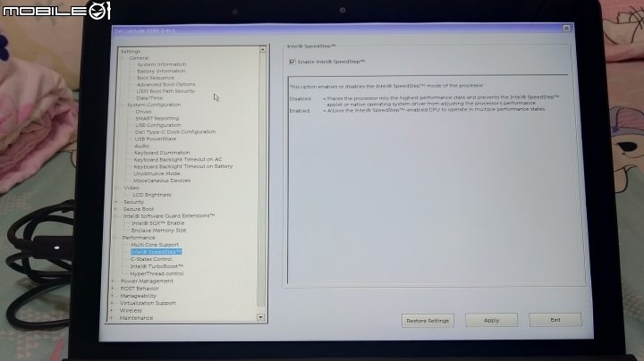Select highlighted Intel SpeedStep item

coord(156,252)
